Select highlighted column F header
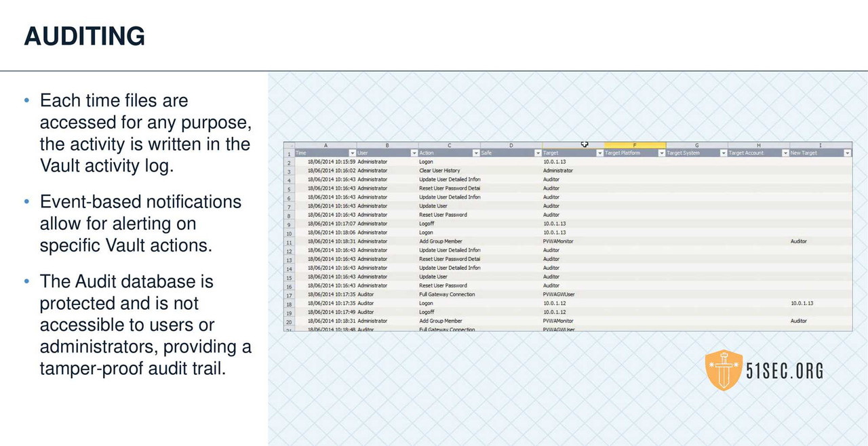 point(635,145)
